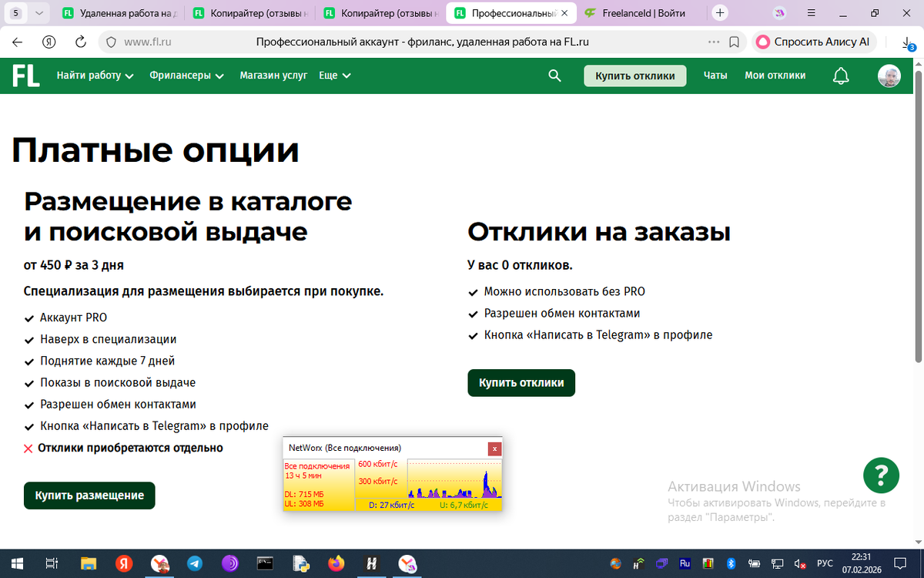924x578 pixels.
Task: Close the active Профессиональный tab
Action: (x=566, y=13)
